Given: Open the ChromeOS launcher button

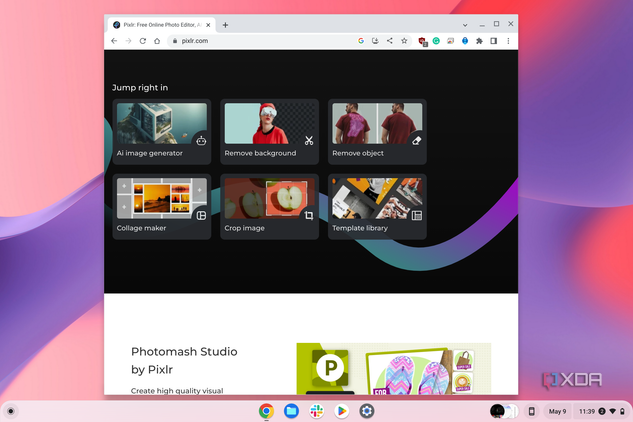Looking at the screenshot, I should [x=11, y=411].
